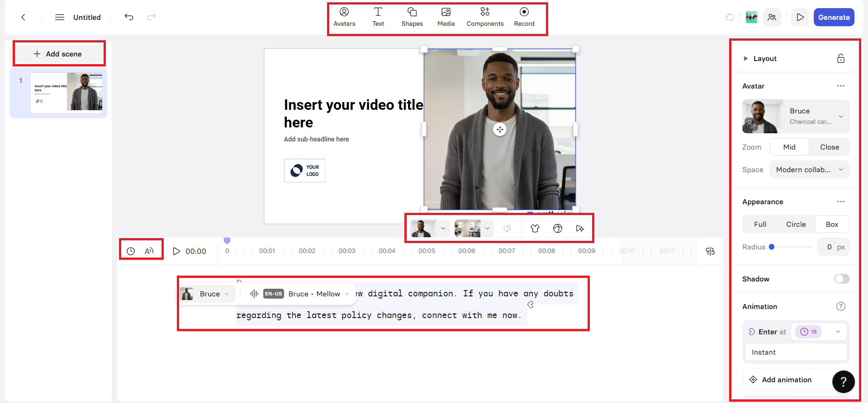The width and height of the screenshot is (868, 403).
Task: Click the Radius px value field
Action: click(x=833, y=247)
